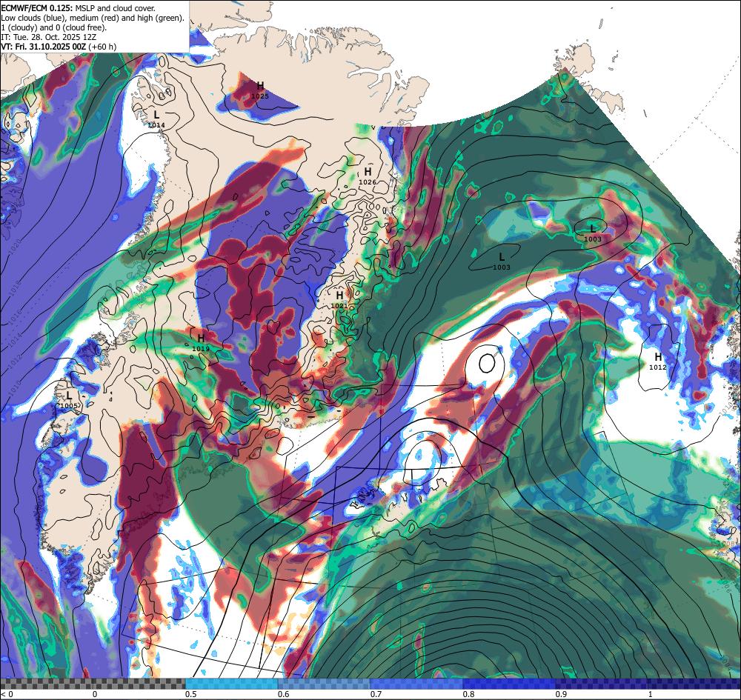
Task: Pick the checkered gray segment of the color bar
Action: [93, 684]
